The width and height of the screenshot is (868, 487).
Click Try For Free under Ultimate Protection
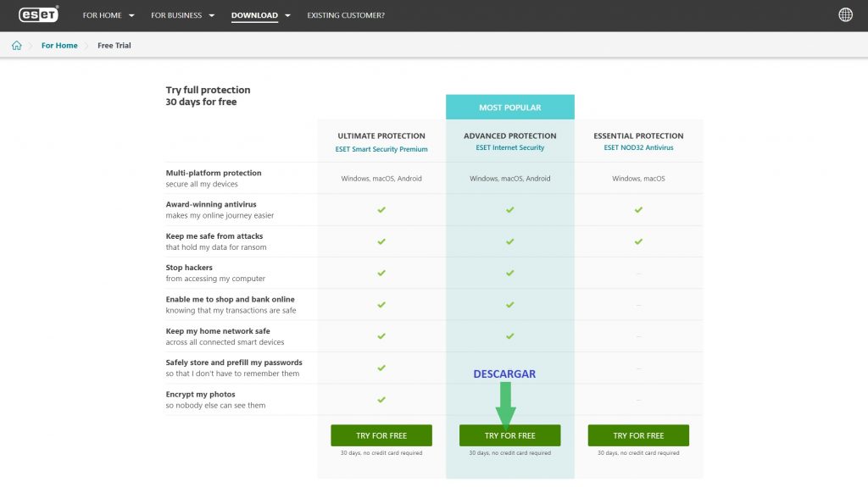[381, 435]
